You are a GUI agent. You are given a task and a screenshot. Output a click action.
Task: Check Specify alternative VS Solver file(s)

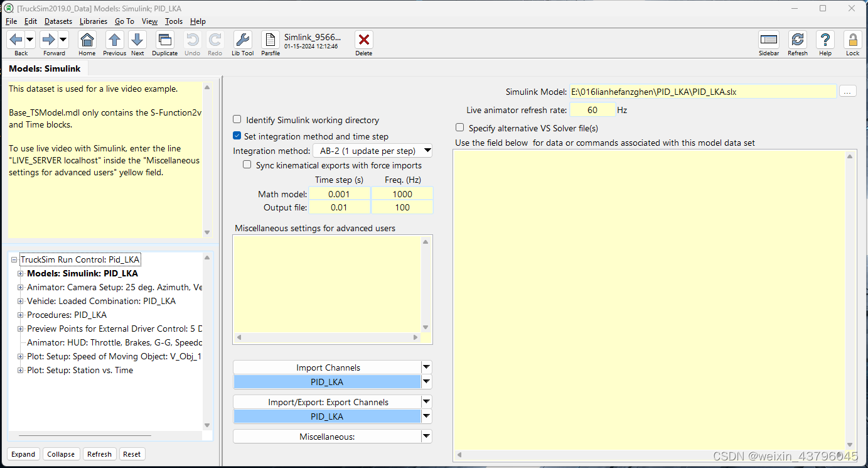coord(460,128)
